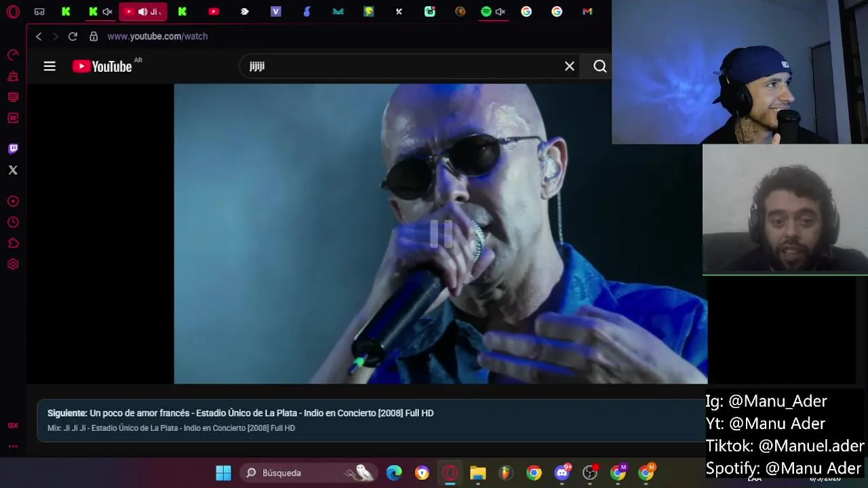Switch to the Spotify tab
Screen dimensions: 868x488
pyautogui.click(x=486, y=12)
